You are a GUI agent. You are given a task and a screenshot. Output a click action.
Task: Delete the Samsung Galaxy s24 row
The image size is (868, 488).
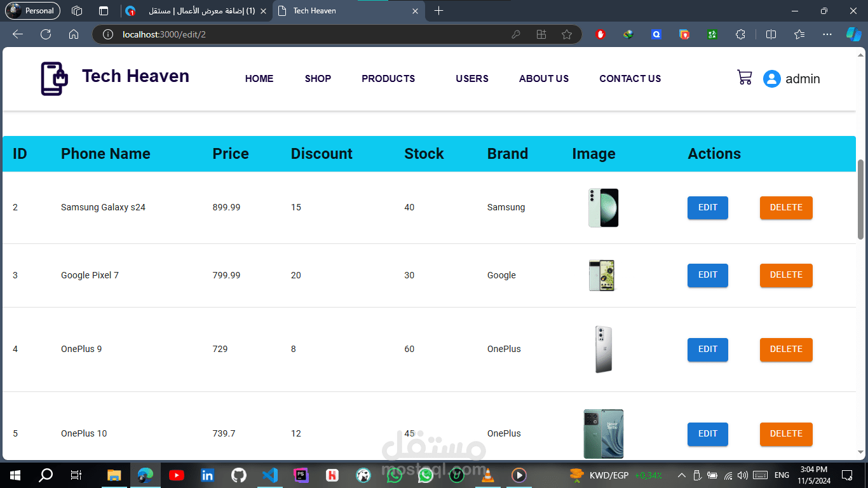(786, 208)
